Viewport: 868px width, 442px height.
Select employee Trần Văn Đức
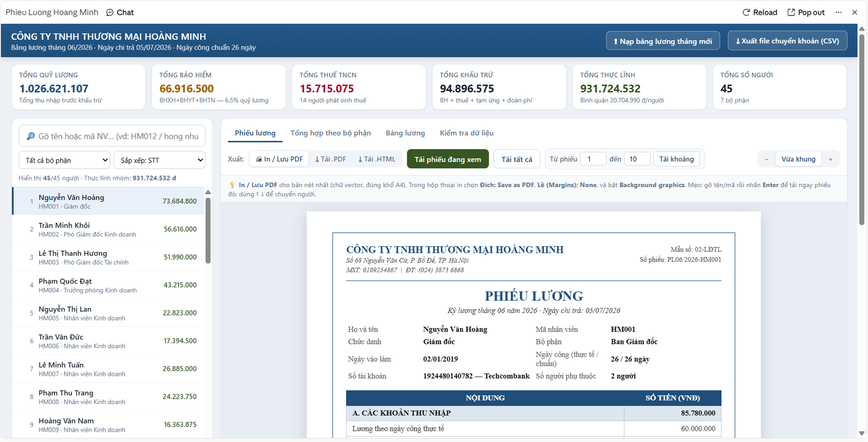pos(108,341)
